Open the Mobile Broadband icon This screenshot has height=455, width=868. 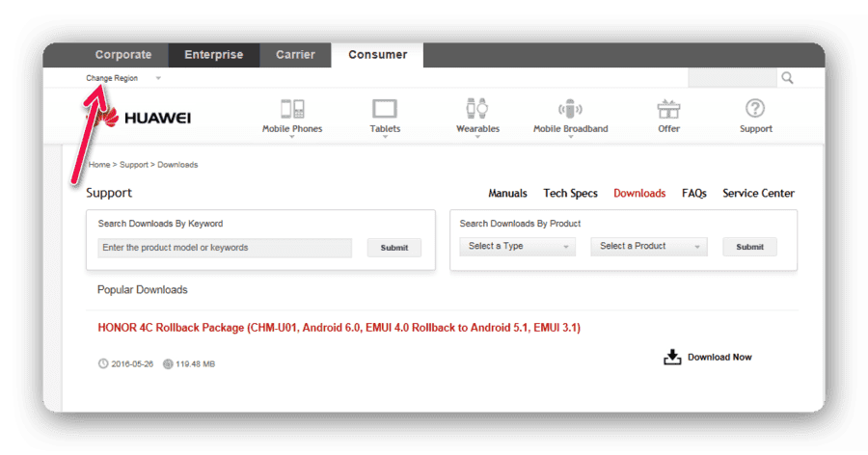click(570, 109)
